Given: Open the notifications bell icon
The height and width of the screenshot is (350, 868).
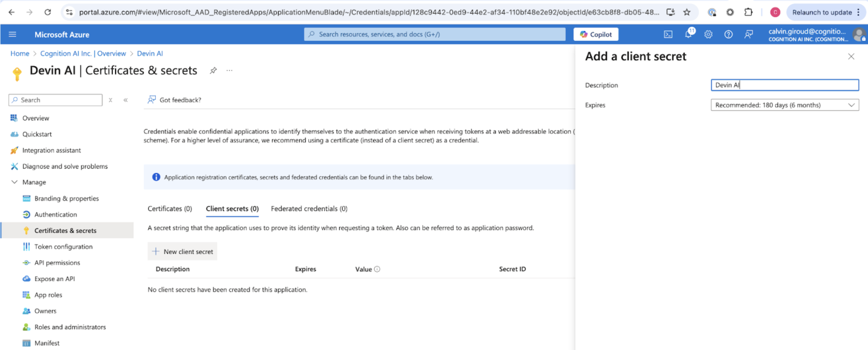Looking at the screenshot, I should point(688,34).
